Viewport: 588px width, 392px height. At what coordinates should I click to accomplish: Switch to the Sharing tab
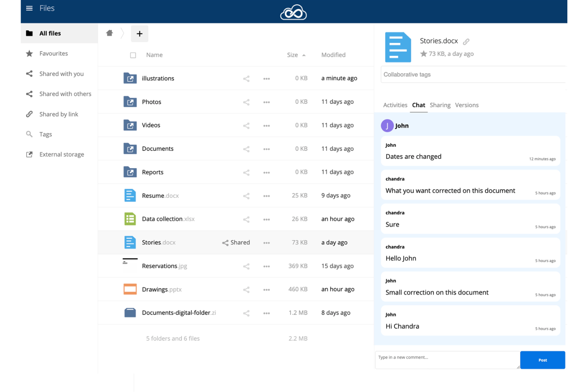coord(440,105)
